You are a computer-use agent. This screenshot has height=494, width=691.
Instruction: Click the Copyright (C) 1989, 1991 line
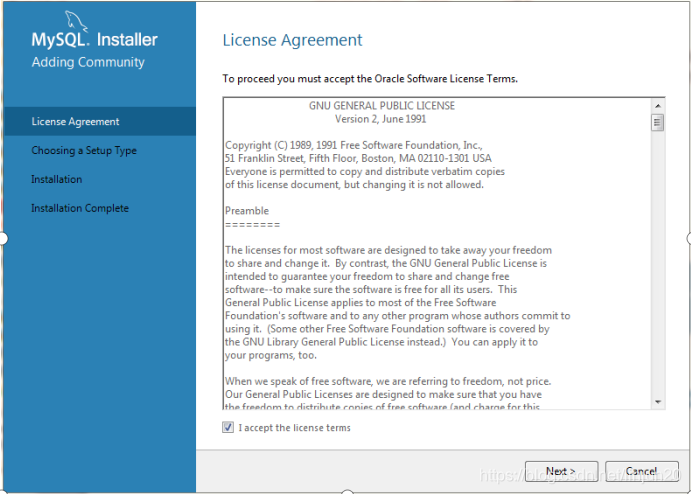(353, 145)
